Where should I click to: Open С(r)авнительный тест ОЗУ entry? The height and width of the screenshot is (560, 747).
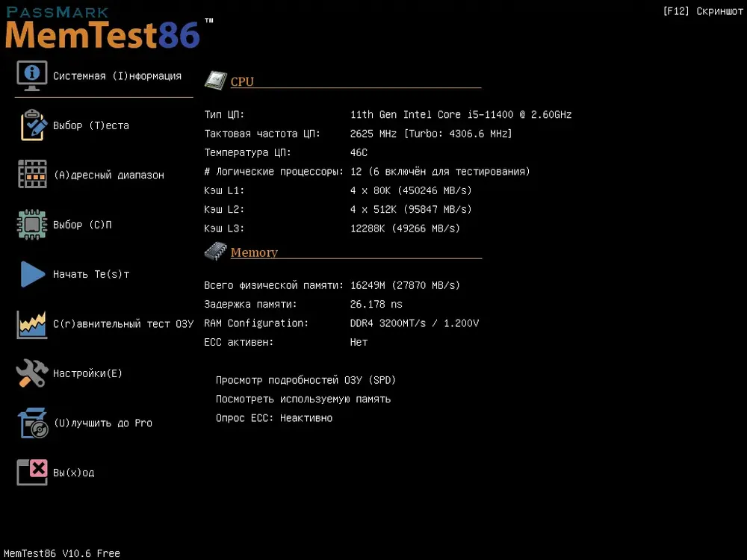pyautogui.click(x=123, y=324)
